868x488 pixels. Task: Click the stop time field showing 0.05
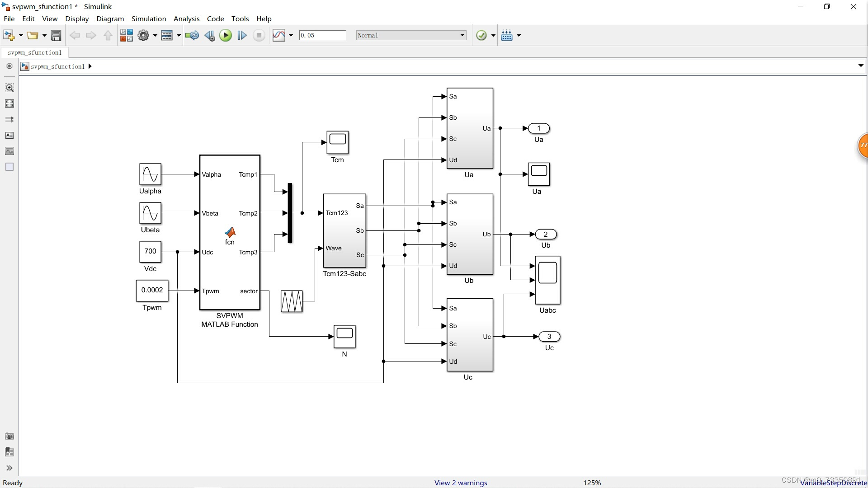(x=322, y=35)
